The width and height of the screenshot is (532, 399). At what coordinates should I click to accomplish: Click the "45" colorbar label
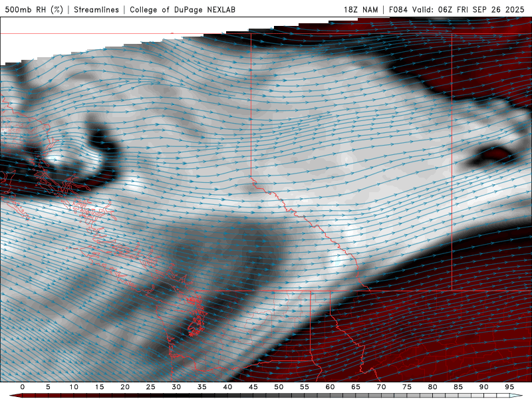tap(253, 387)
